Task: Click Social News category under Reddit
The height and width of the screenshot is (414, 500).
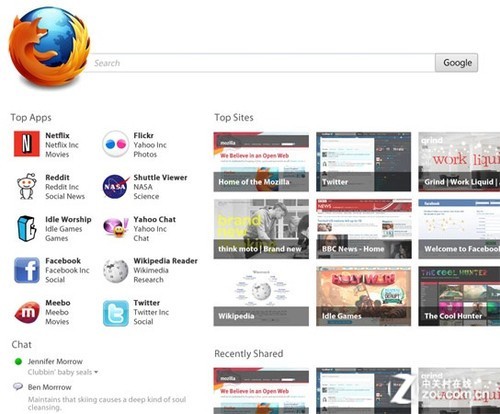Action: (x=65, y=196)
